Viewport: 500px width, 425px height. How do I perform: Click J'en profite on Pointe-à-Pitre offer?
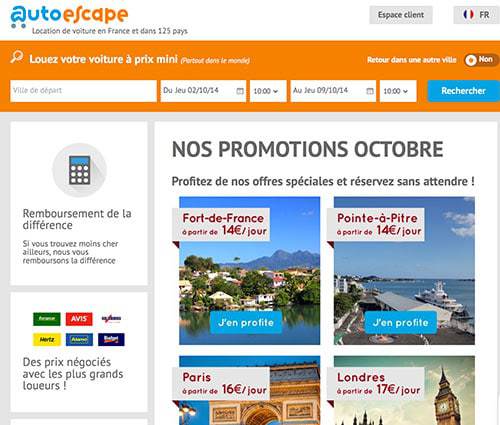[401, 322]
